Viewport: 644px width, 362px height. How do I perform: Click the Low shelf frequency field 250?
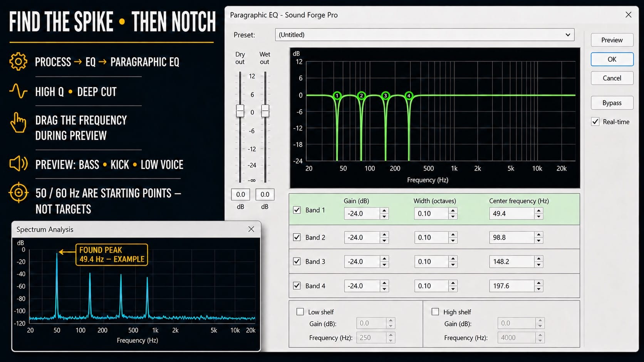(x=371, y=337)
